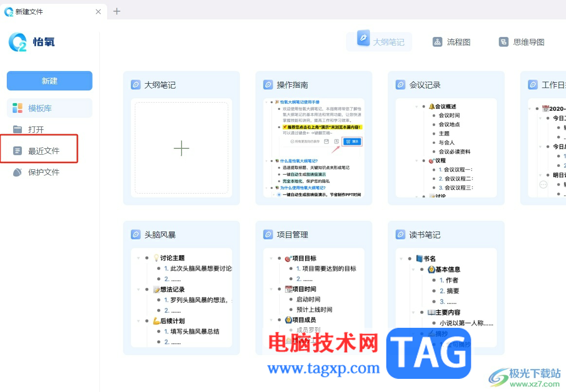Click the 怡氧 logo icon in sidebar
Screen dimensions: 566x392
(x=18, y=42)
